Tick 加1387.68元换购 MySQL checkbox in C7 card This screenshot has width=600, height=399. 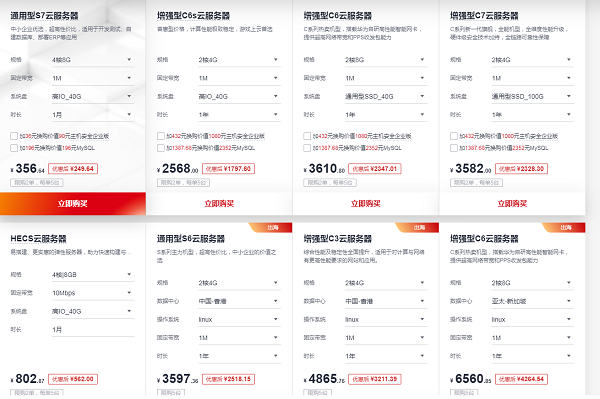click(x=454, y=148)
